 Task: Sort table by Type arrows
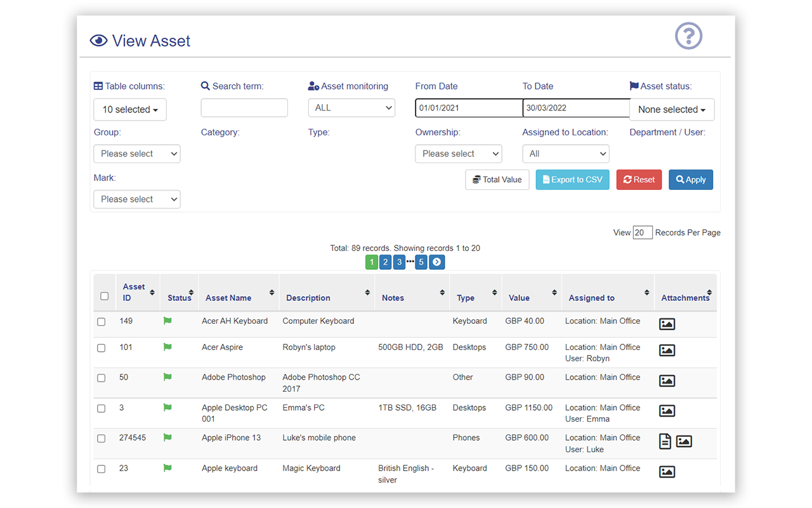494,293
